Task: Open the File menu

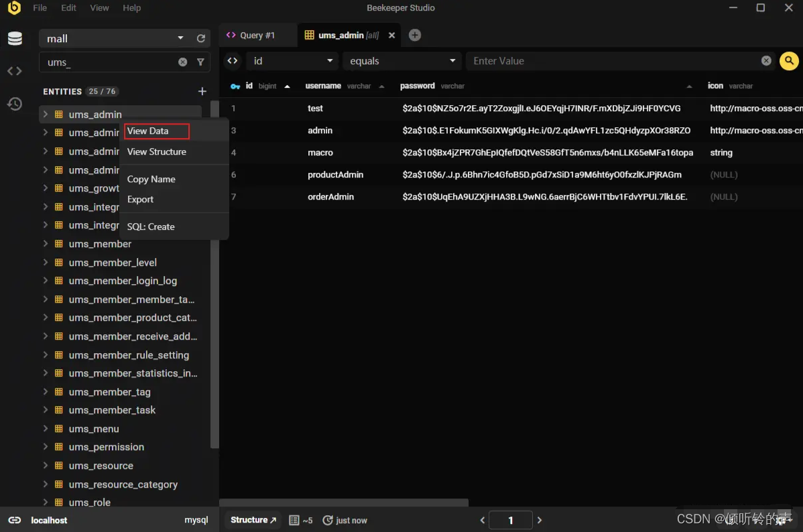Action: [40, 7]
